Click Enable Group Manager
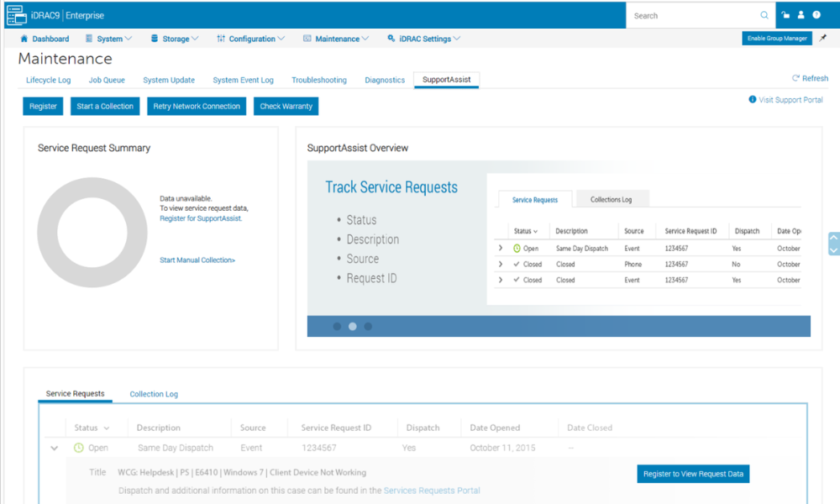Viewport: 840px width, 504px height. [x=777, y=38]
